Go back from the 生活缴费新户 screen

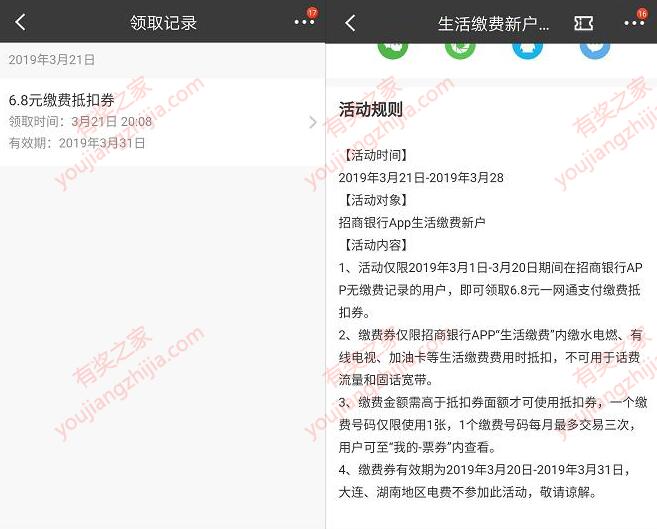pos(350,23)
